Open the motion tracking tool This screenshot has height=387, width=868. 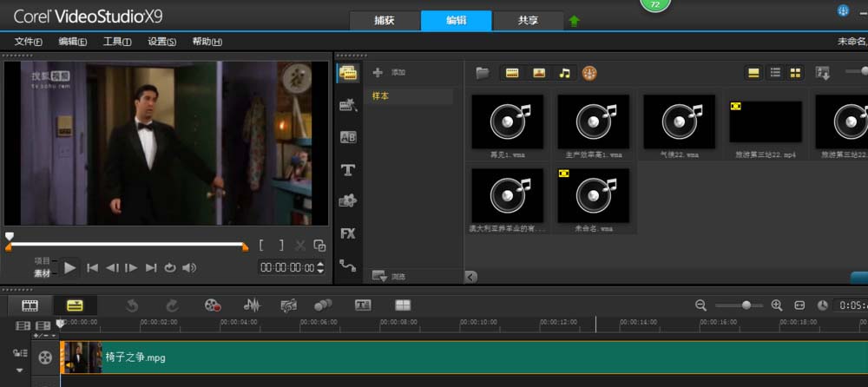point(323,305)
